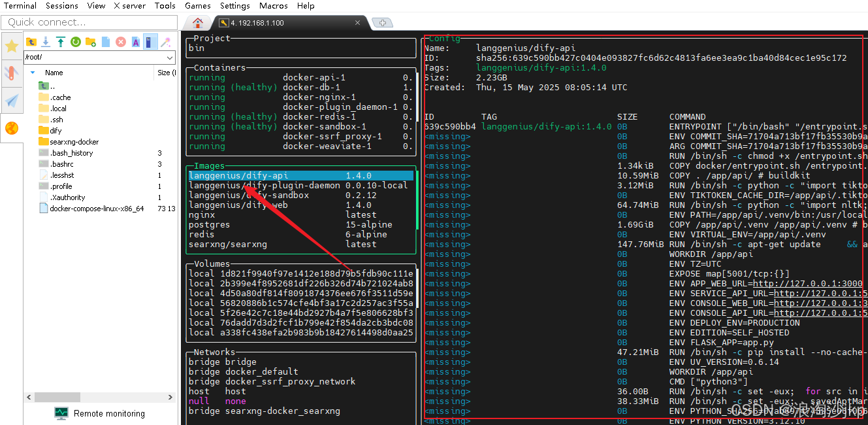Select the .bash_history file
868x425 pixels.
click(x=66, y=153)
